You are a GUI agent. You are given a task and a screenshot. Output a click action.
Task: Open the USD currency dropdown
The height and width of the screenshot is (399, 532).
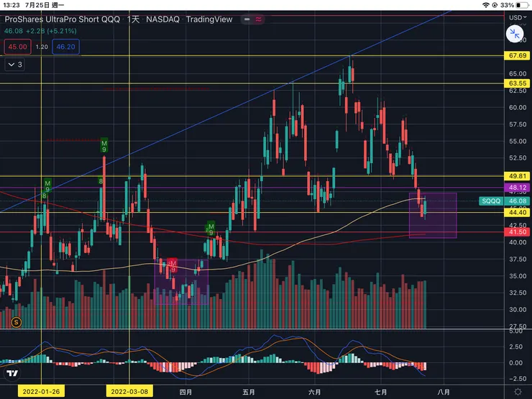[518, 17]
